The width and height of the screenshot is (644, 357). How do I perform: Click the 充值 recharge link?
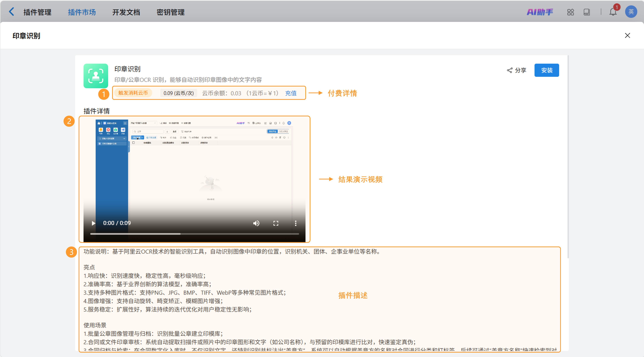coord(291,93)
